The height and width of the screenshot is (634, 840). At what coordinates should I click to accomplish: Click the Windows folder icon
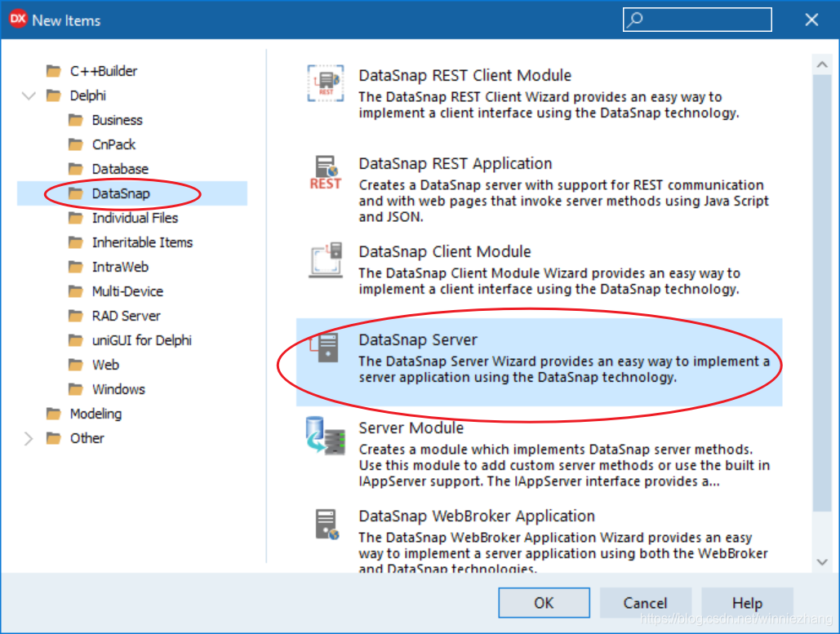pos(76,389)
